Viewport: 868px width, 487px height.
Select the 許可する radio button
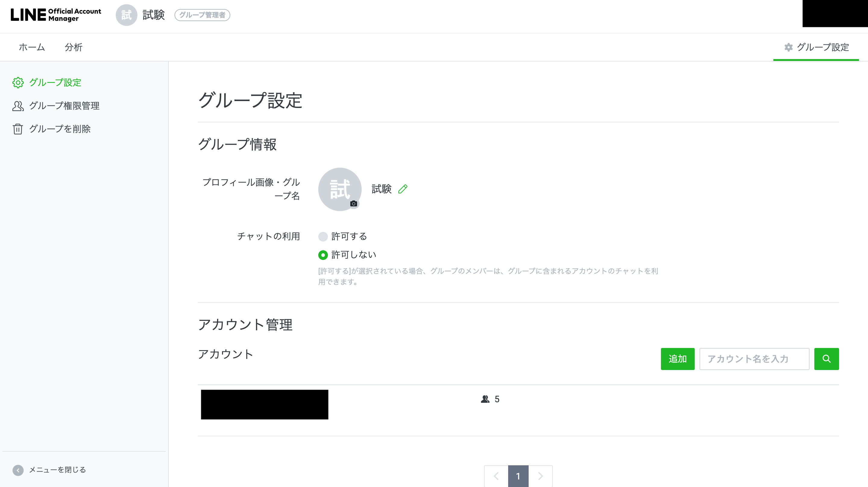[323, 237]
